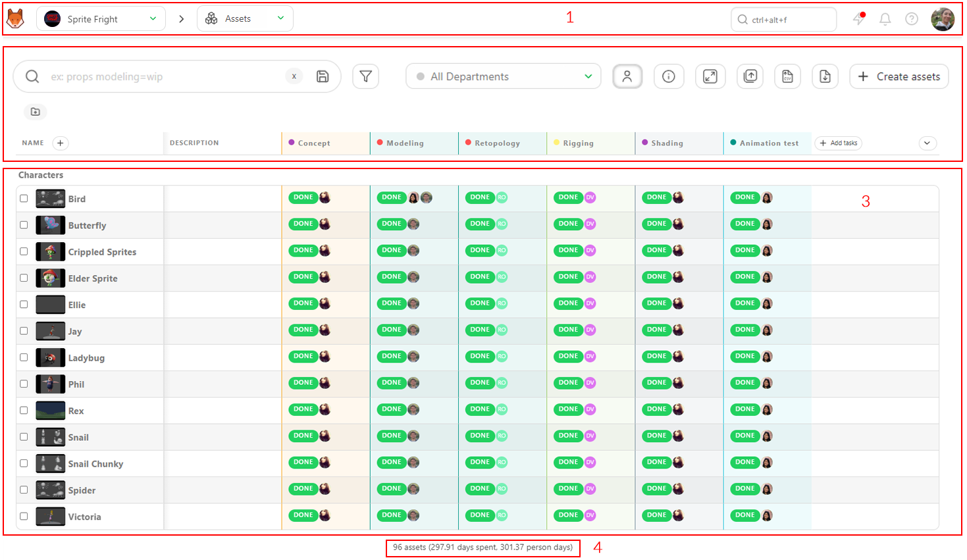
Task: Open the Rex asset link
Action: click(x=76, y=411)
